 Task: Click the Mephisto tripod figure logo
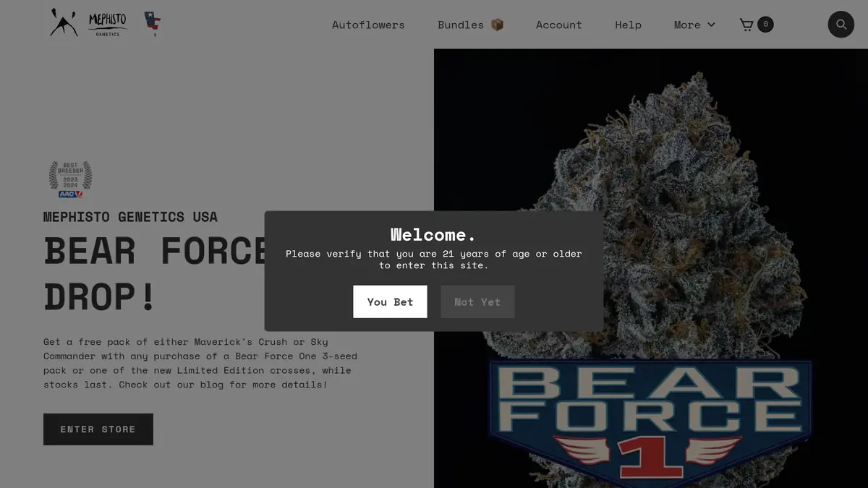(64, 23)
